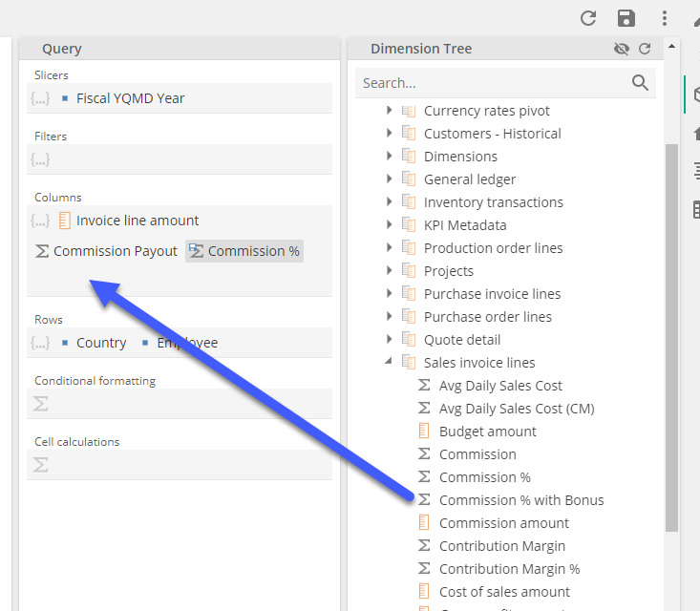Open the three-dot more options menu

665,18
